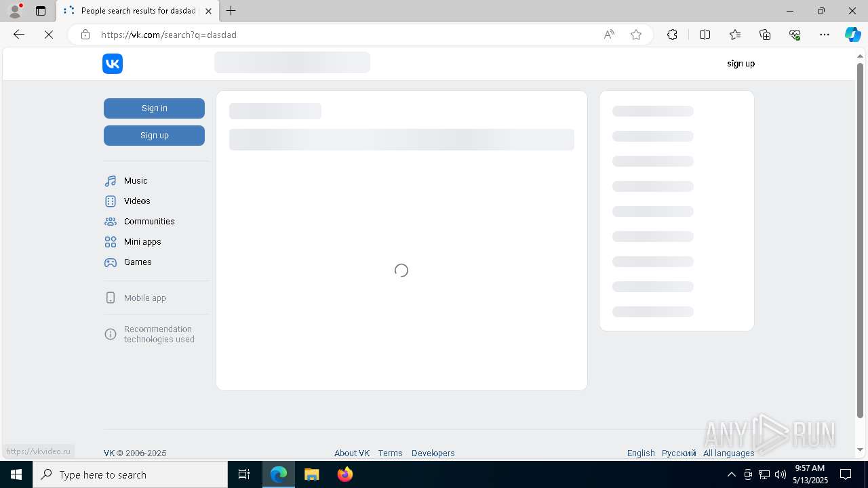Open Read aloud in address bar
Viewport: 868px width, 488px height.
coord(609,35)
